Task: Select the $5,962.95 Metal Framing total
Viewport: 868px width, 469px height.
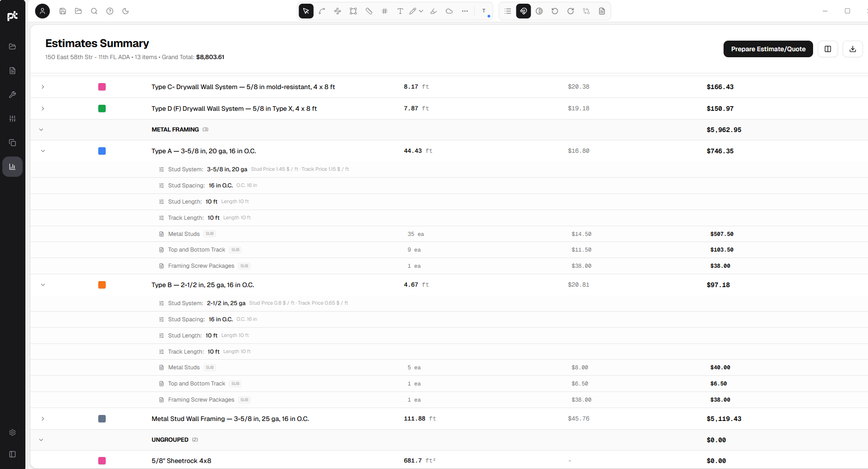Action: click(x=724, y=130)
